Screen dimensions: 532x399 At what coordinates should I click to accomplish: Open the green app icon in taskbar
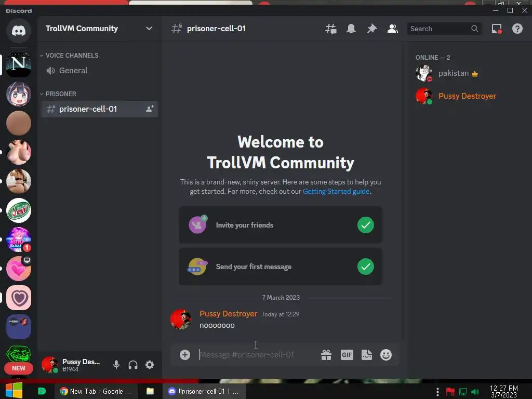[x=42, y=391]
